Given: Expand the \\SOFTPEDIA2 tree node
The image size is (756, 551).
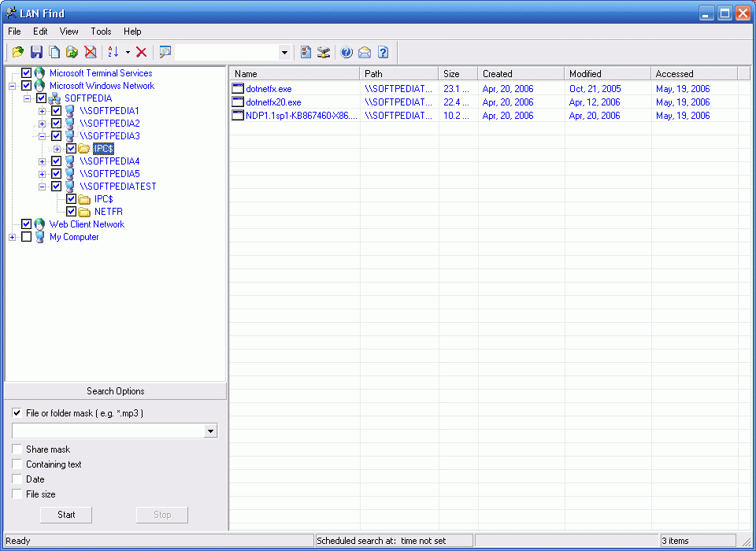Looking at the screenshot, I should (42, 124).
